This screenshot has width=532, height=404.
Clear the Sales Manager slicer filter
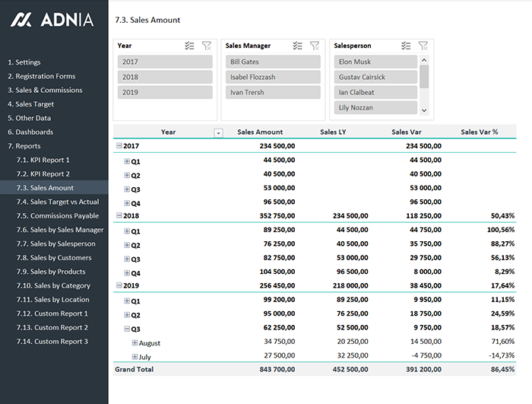[315, 46]
